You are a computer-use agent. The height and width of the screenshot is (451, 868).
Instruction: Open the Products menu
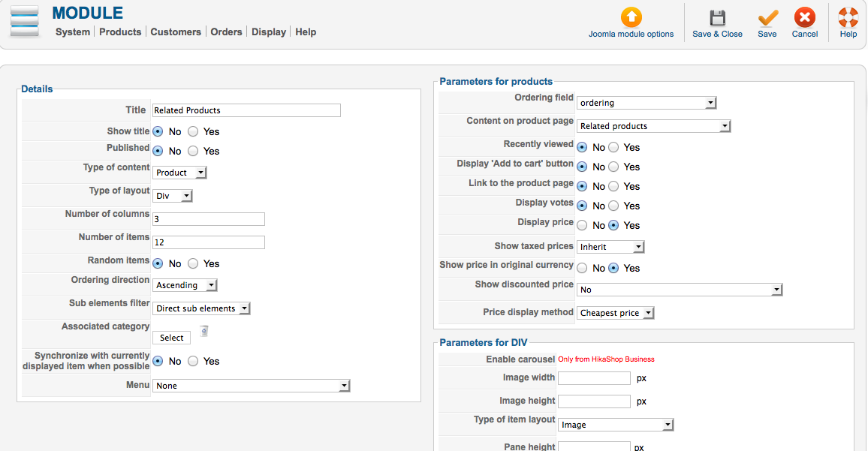point(120,32)
